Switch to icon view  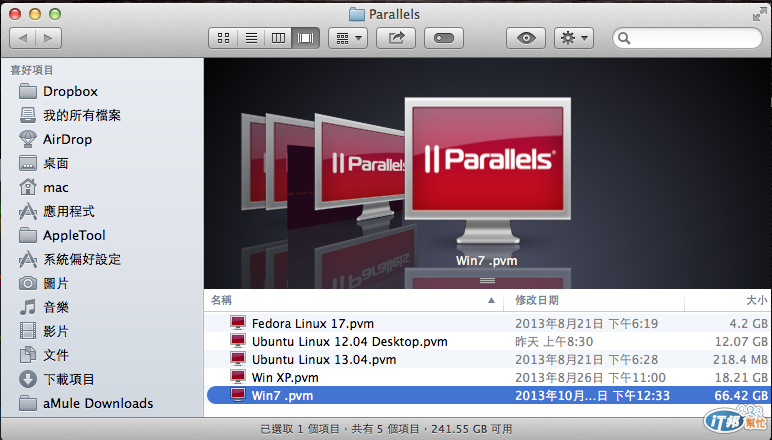click(223, 38)
